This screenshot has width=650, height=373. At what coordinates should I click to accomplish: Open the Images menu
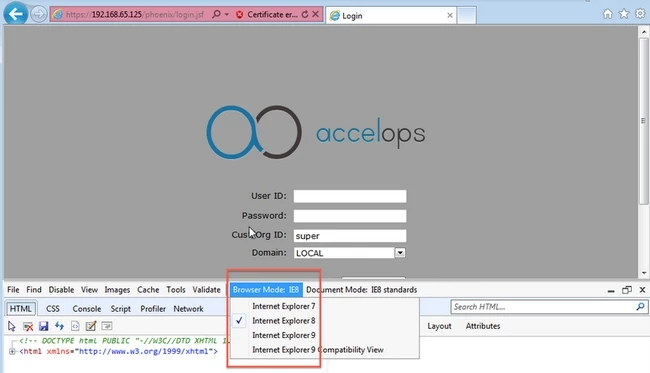[117, 290]
